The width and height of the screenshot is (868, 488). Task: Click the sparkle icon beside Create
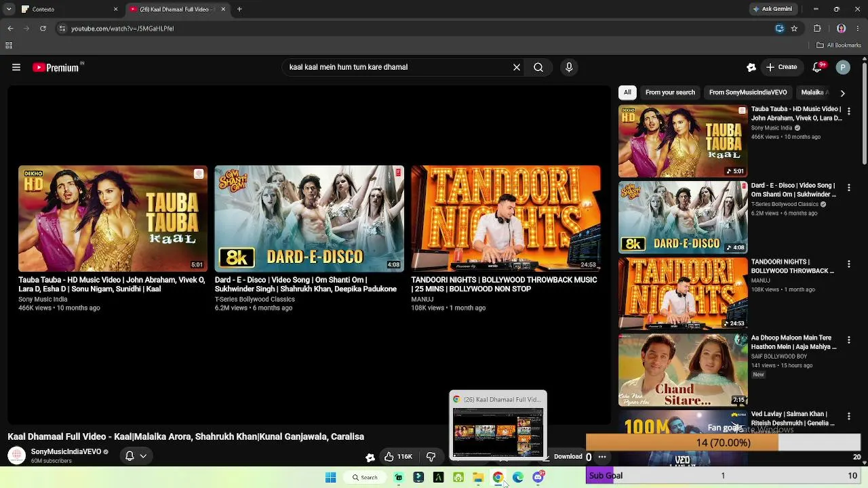tap(751, 67)
